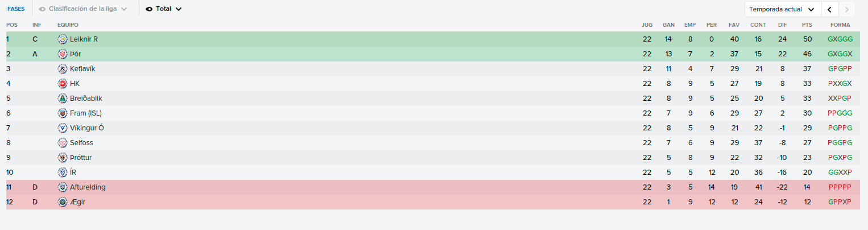Toggle the eye icon beside Total
Viewport: 868px width, 230px height.
149,9
